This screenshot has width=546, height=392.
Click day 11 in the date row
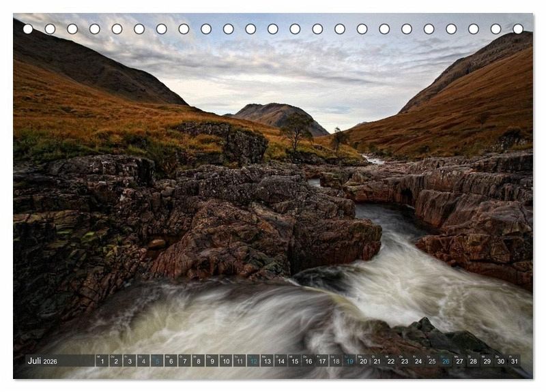point(240,361)
